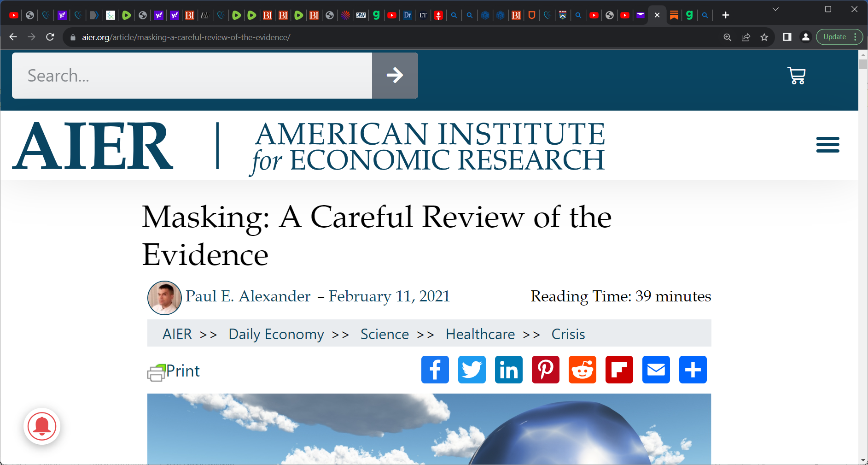The image size is (868, 465).
Task: Share article on Flipboard
Action: click(x=619, y=370)
